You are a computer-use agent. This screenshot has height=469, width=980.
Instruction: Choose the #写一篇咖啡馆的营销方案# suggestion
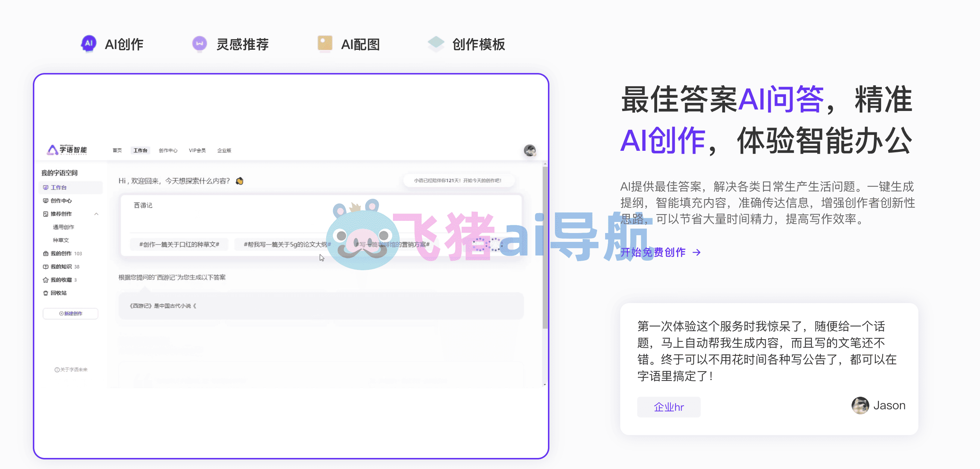392,244
